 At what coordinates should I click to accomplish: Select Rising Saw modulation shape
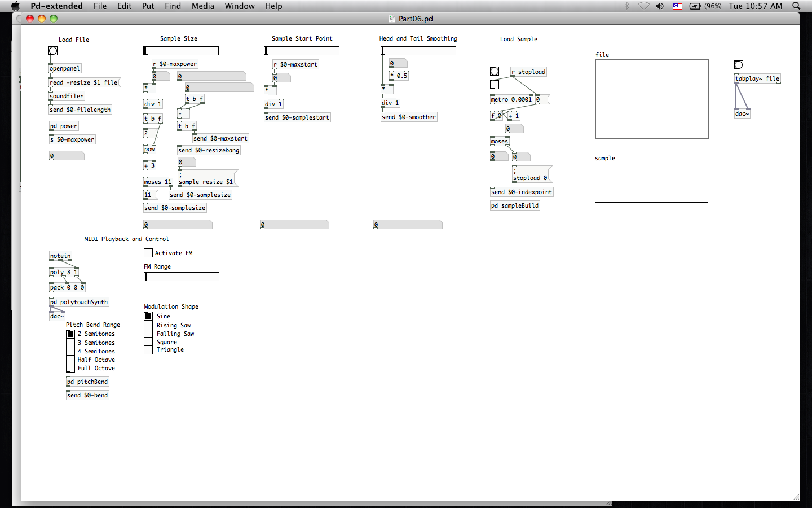pyautogui.click(x=148, y=325)
